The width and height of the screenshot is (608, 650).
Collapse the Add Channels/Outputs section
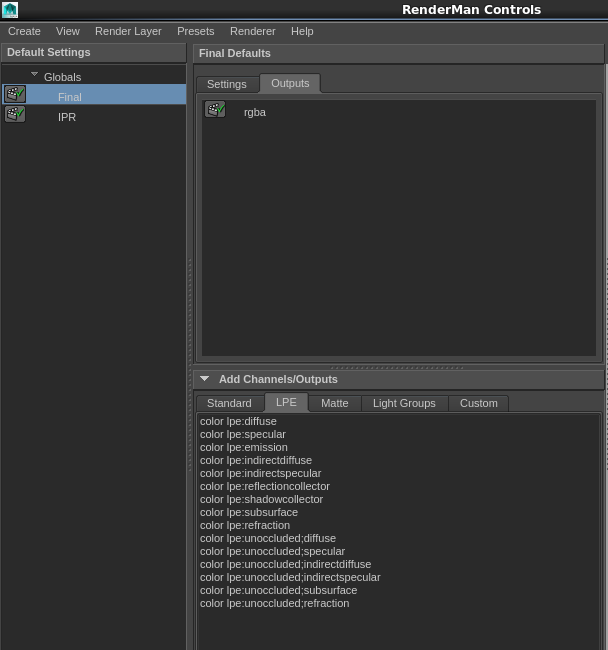coord(204,379)
